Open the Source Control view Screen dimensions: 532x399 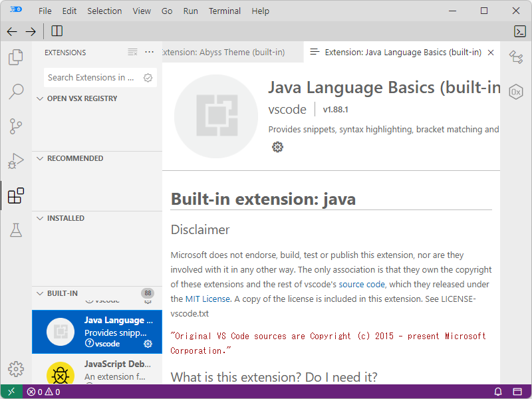click(x=15, y=126)
